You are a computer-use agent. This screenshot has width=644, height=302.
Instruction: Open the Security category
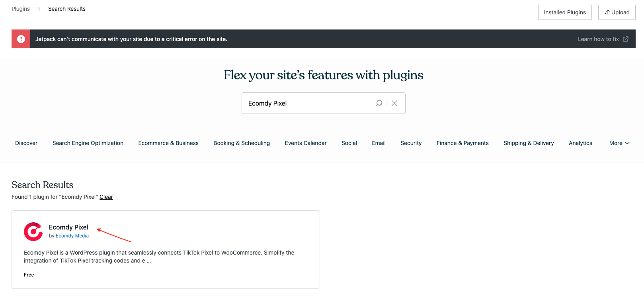411,143
